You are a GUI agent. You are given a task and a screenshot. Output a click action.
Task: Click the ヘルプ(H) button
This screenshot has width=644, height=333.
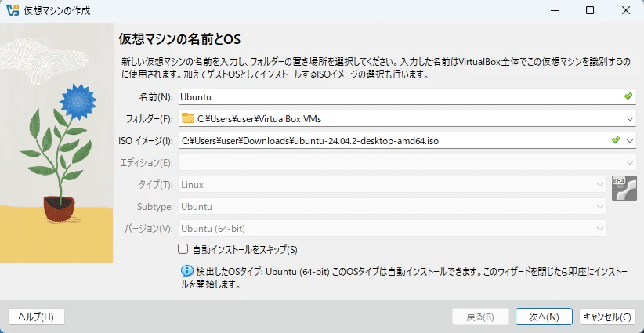pyautogui.click(x=36, y=317)
